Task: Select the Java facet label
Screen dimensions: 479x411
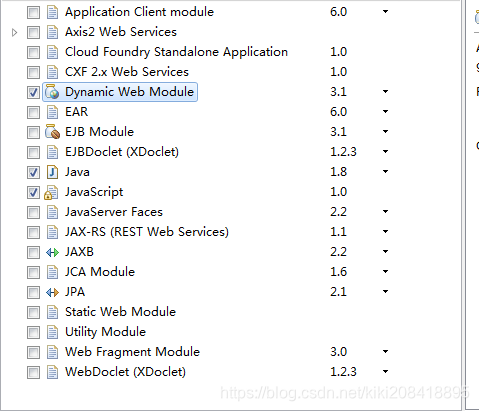Action: tap(77, 172)
